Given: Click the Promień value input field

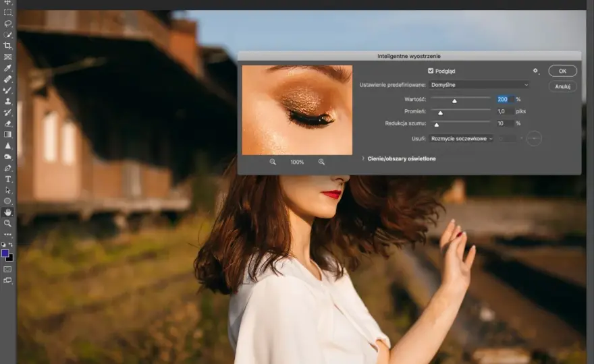Looking at the screenshot, I should click(505, 111).
